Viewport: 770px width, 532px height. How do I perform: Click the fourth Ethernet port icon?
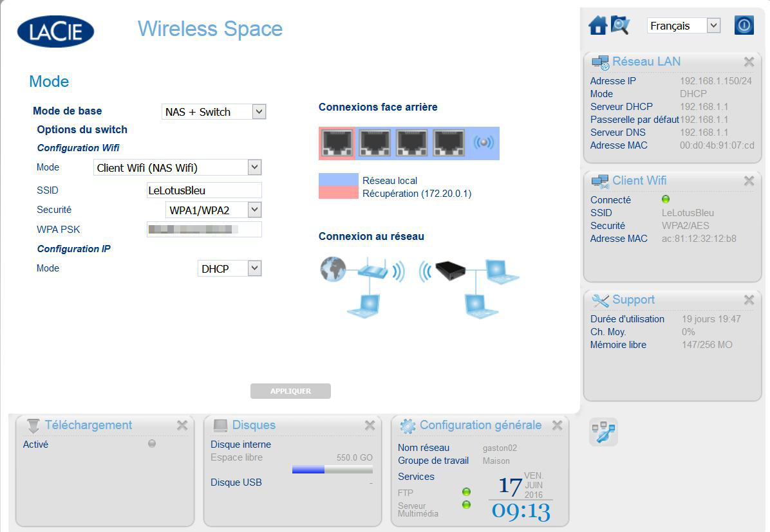coord(449,143)
